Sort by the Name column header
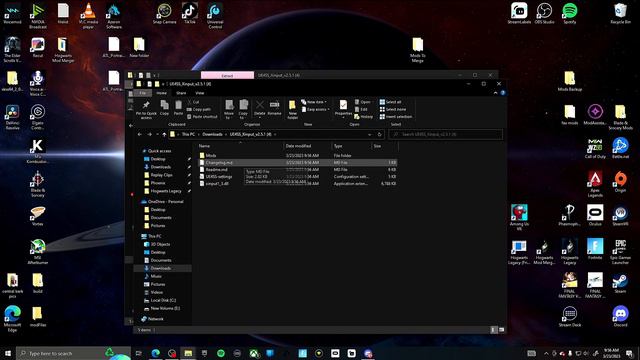Screen dimensions: 640x360 [x=240, y=146]
